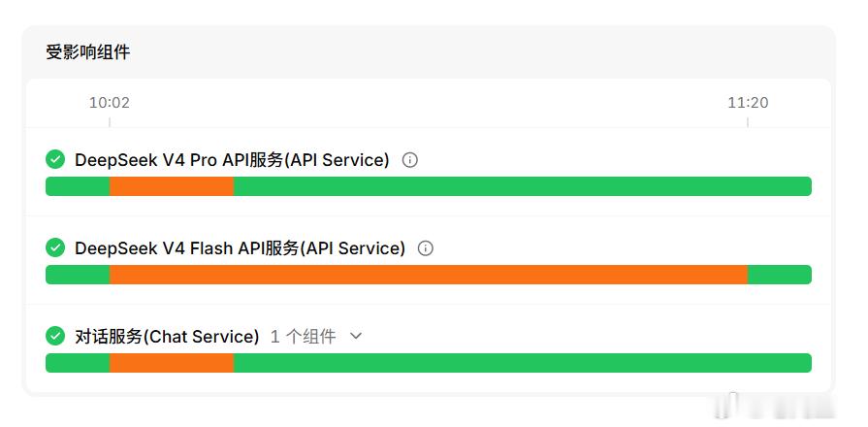The height and width of the screenshot is (427, 868).
Task: Open the "1 个组件" component list
Action: pos(303,336)
